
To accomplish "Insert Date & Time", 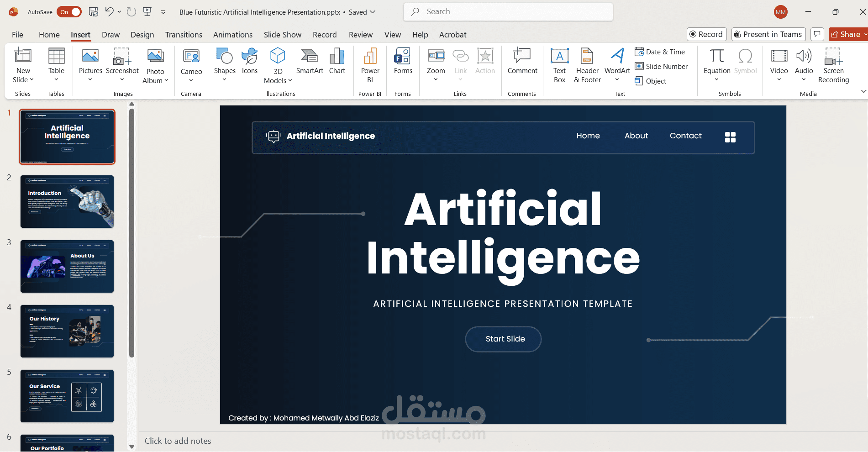I will [x=660, y=52].
